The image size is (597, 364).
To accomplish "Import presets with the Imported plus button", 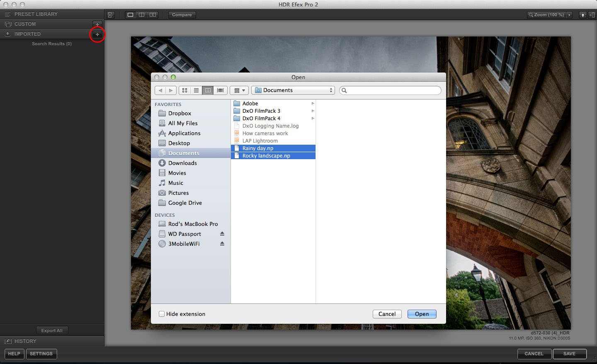I will (97, 34).
